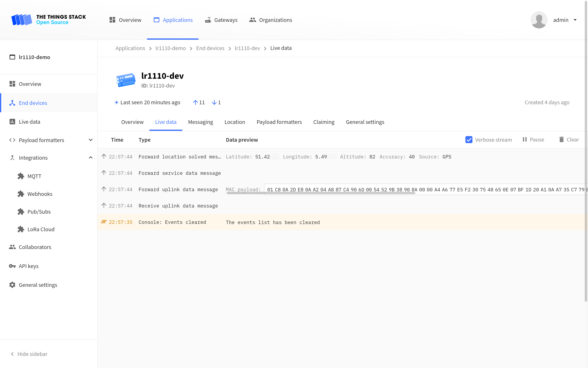Viewport: 588px width, 368px height.
Task: Click the MAC payload hex value field
Action: pos(426,189)
